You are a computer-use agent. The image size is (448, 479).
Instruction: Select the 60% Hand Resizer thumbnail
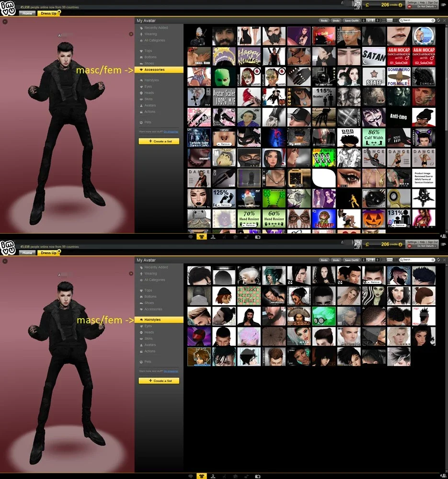(x=274, y=218)
